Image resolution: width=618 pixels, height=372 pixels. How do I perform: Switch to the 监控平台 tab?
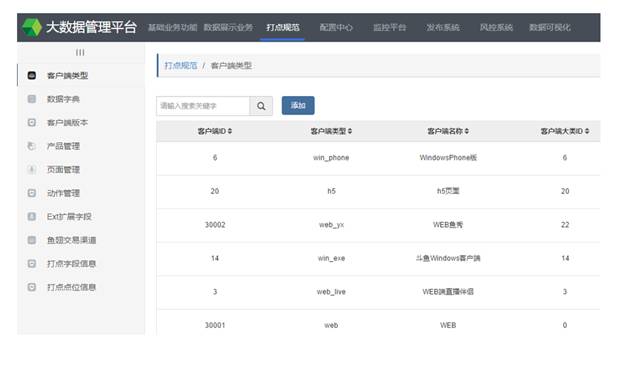(389, 28)
